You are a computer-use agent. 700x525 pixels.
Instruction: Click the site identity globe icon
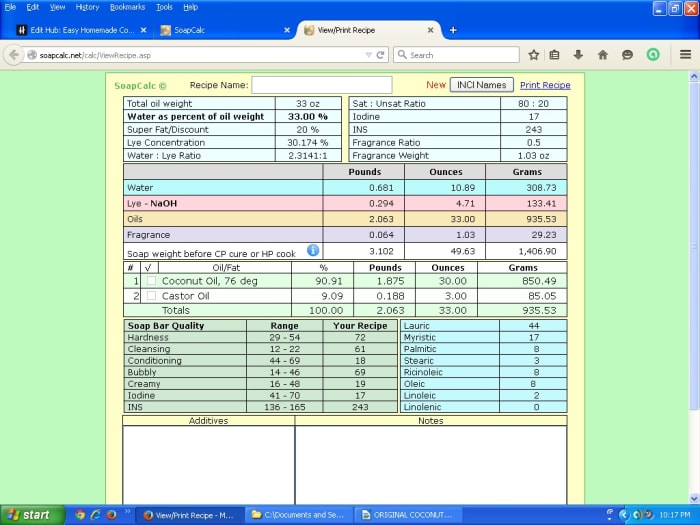tap(32, 55)
